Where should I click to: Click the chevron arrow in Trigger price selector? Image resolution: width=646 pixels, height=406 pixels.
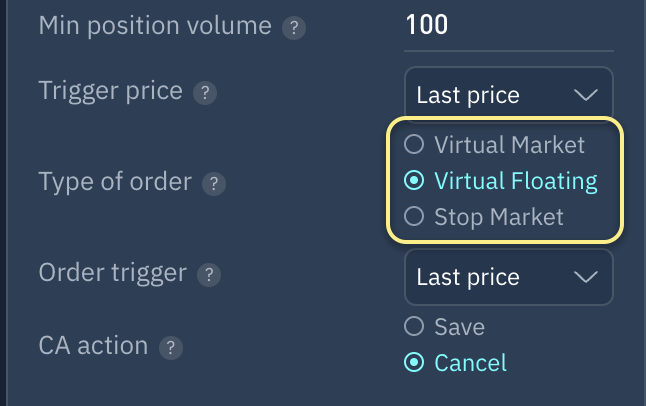coord(585,95)
